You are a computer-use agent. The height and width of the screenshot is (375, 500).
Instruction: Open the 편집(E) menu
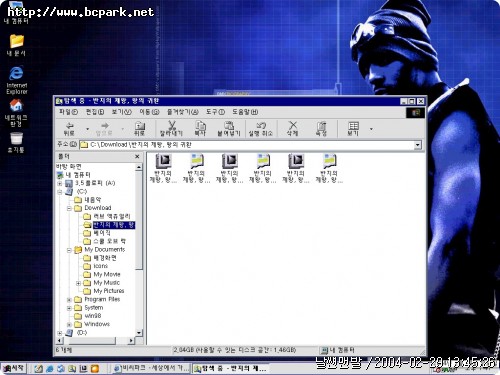[95, 112]
